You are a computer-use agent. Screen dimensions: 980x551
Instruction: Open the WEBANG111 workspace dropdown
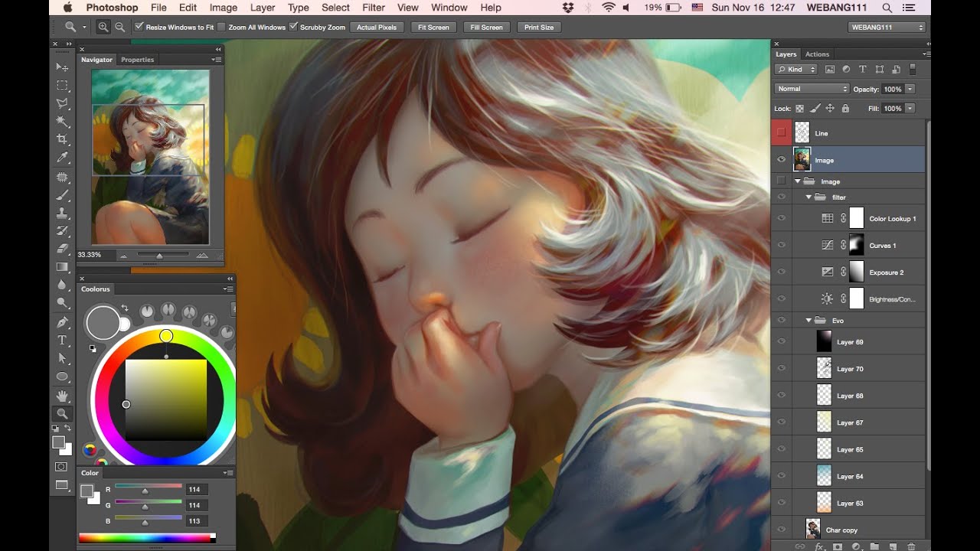coord(887,27)
